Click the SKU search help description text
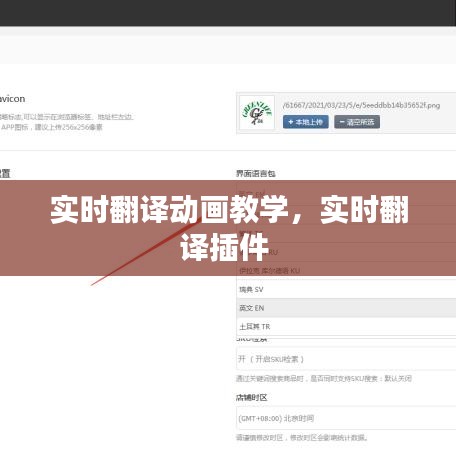Viewport: 456px width, 456px height. tap(324, 379)
